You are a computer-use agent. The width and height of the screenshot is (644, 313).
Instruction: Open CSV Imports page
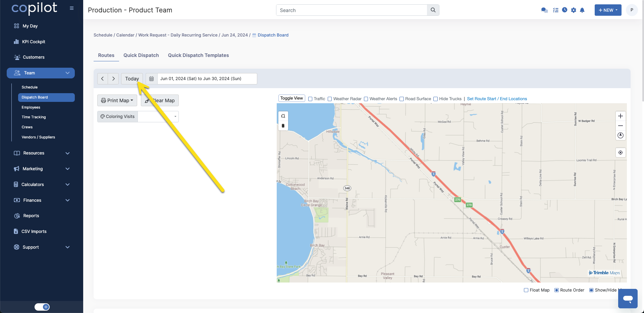34,231
